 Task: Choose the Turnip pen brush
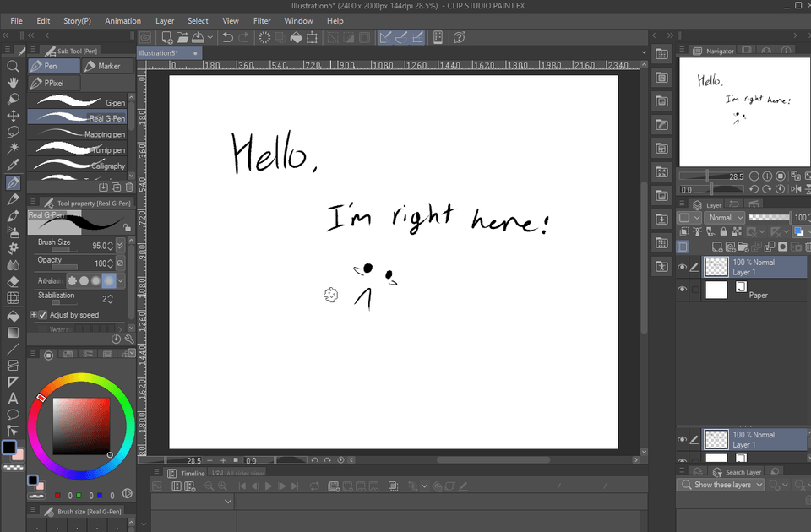pyautogui.click(x=78, y=149)
